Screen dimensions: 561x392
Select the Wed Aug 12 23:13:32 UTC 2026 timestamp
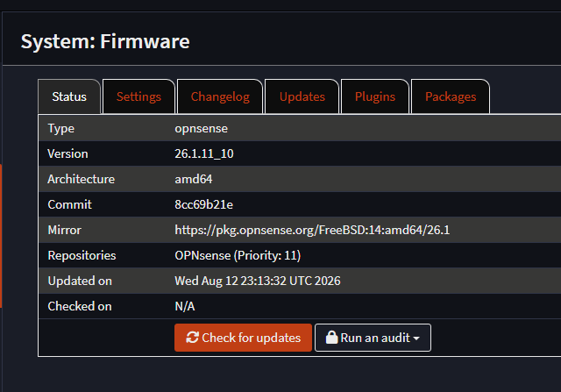point(258,281)
